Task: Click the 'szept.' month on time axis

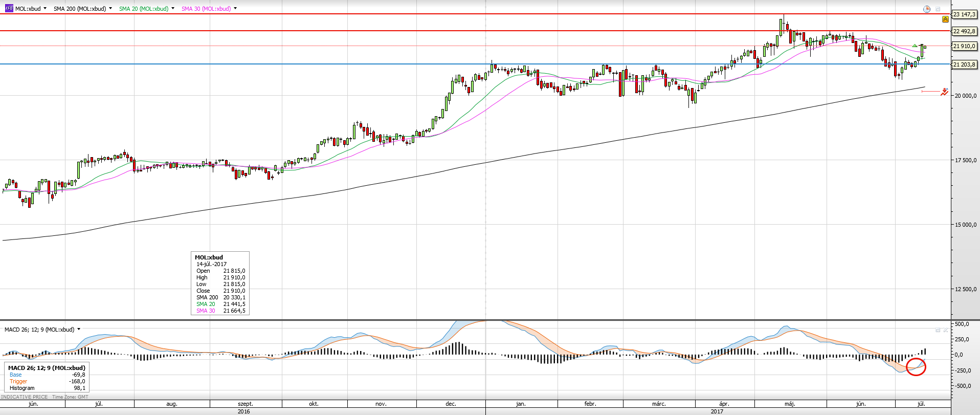Action: [x=246, y=404]
